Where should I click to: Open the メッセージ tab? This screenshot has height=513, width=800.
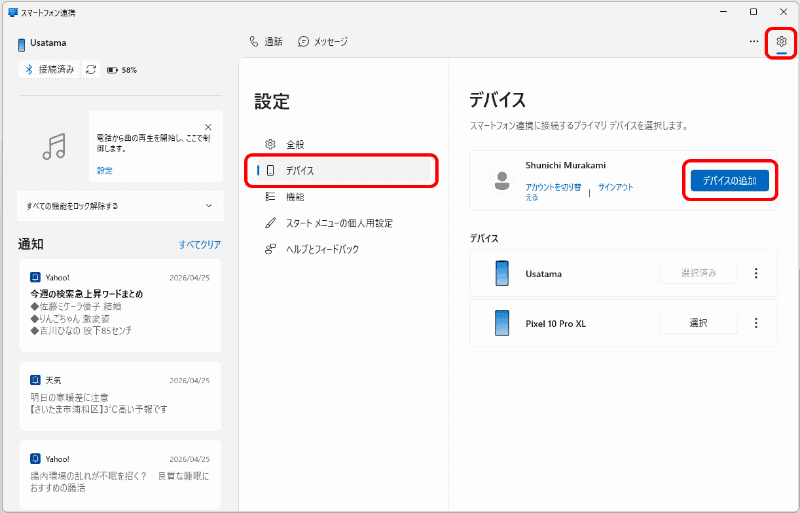(x=323, y=41)
